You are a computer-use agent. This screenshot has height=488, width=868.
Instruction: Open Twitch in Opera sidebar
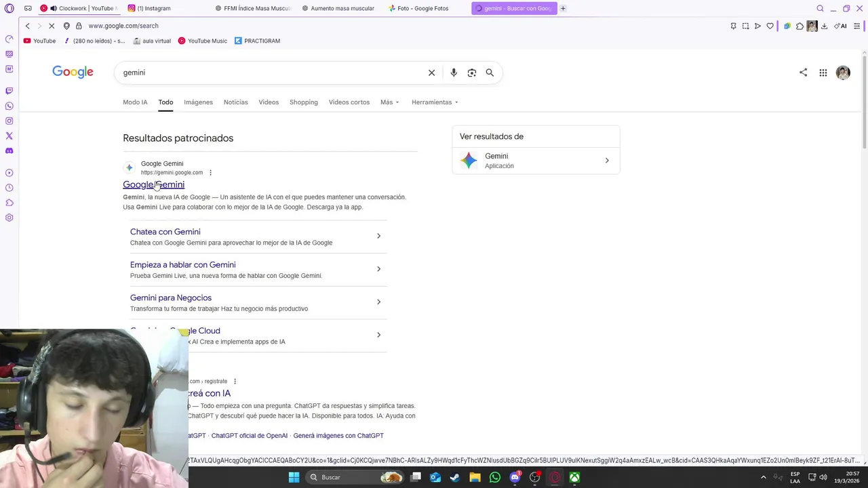coord(9,90)
